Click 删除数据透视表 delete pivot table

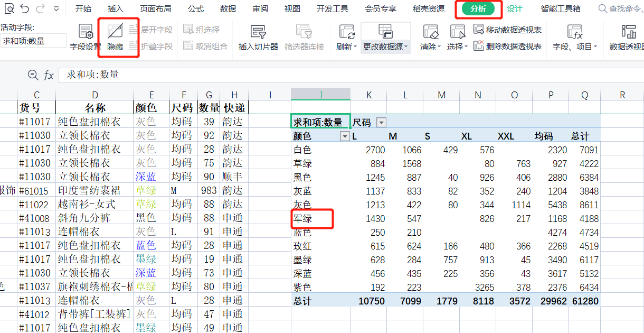click(x=508, y=47)
